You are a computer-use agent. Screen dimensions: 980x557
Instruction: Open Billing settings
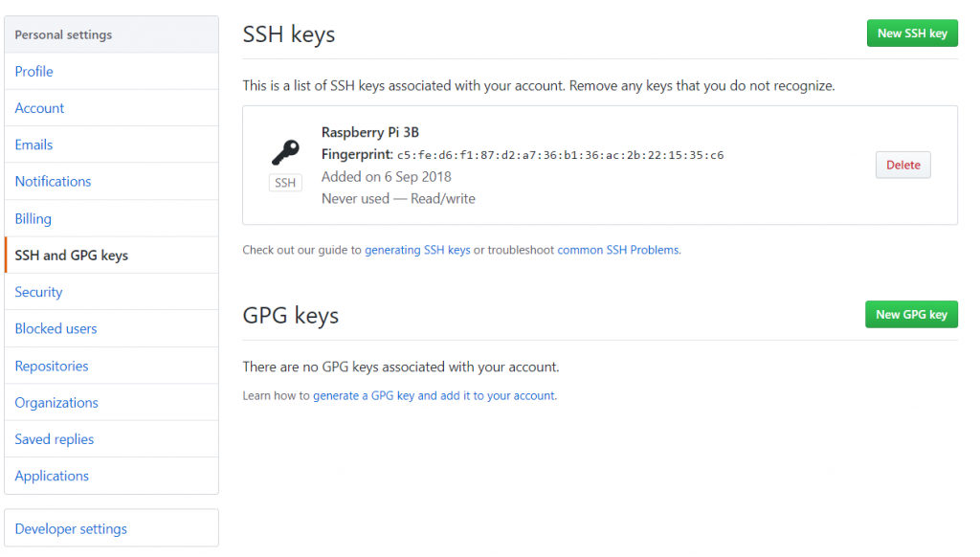click(33, 218)
